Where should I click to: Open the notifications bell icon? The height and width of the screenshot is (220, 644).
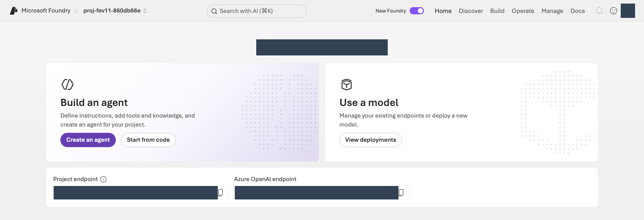[599, 11]
